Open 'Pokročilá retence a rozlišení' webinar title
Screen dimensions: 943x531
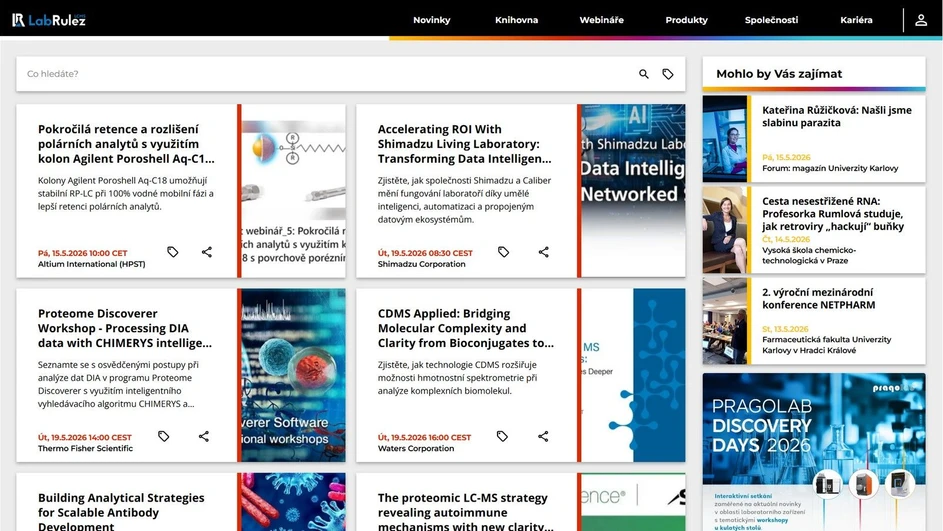tap(126, 144)
